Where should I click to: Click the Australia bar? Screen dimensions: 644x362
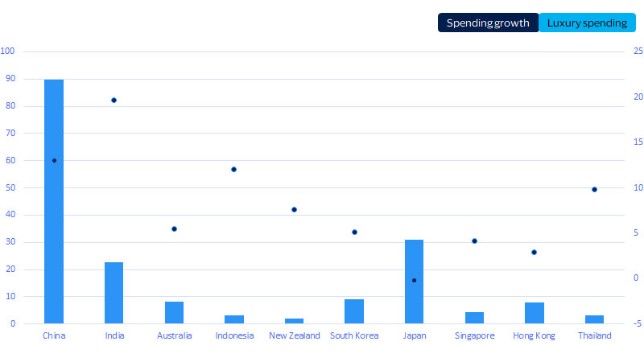click(x=174, y=312)
